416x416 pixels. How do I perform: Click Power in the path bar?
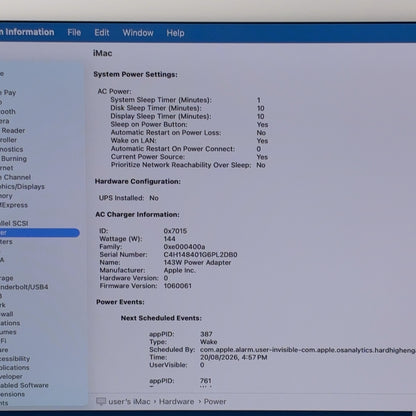[x=215, y=401]
